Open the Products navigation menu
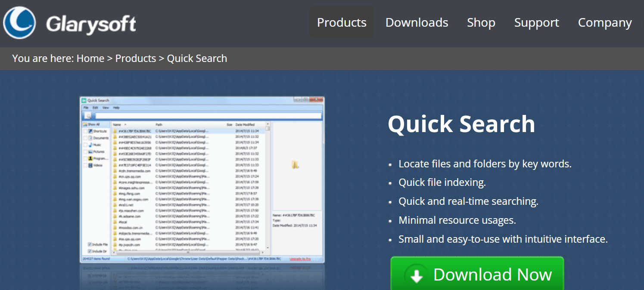 coord(342,22)
